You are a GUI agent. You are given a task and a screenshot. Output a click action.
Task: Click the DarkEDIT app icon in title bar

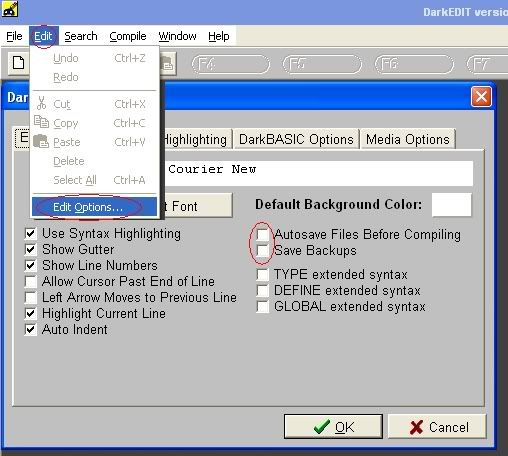pos(10,9)
